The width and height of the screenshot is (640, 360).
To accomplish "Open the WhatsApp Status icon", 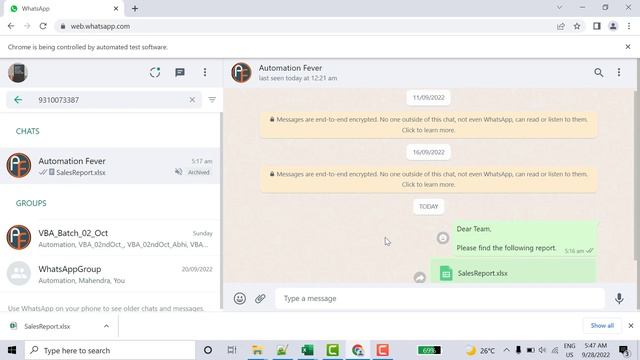I will [x=155, y=73].
